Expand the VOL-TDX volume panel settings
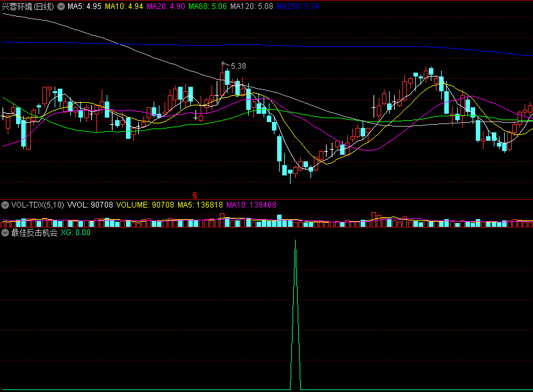The height and width of the screenshot is (392, 533). 5,205
